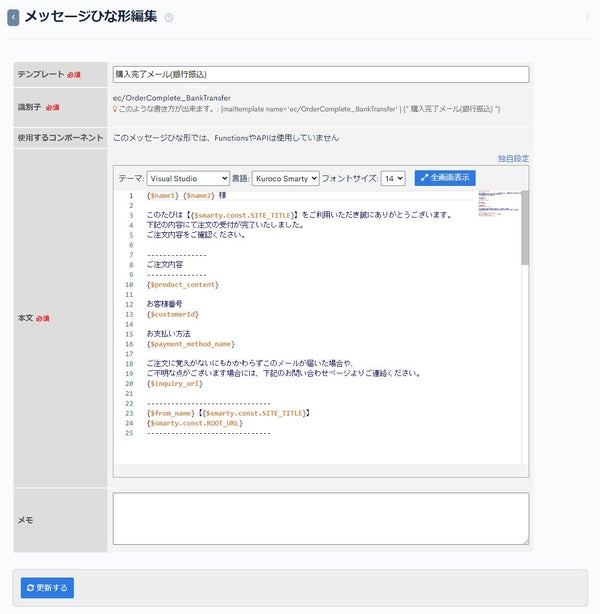Click the テンプレート name input field
This screenshot has height=614, width=600.
(x=321, y=74)
